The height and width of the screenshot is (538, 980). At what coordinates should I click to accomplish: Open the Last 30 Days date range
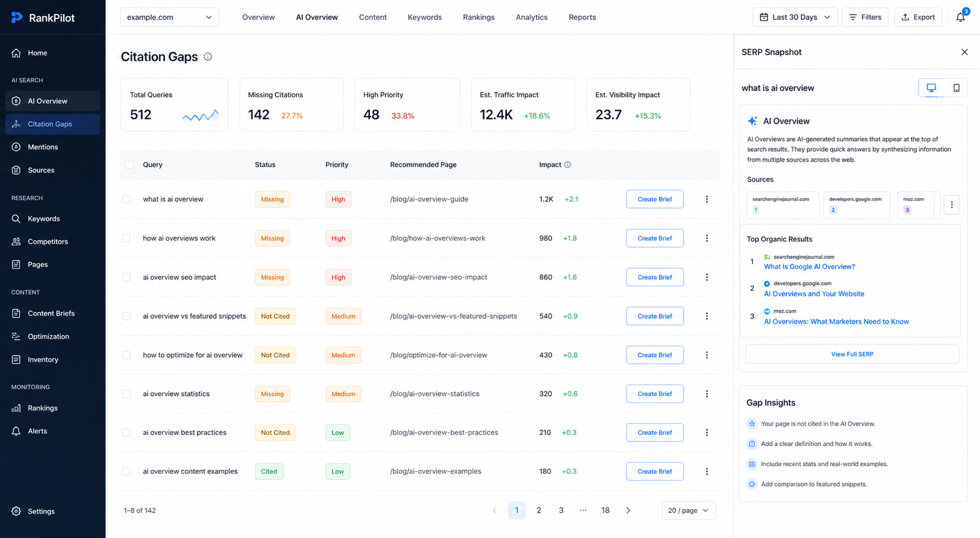click(795, 17)
